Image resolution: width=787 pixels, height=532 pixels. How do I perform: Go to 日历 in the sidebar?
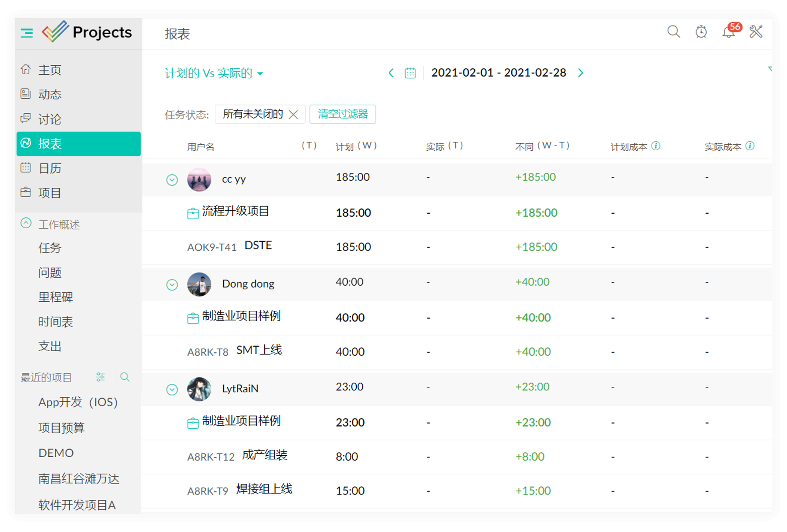tap(50, 168)
